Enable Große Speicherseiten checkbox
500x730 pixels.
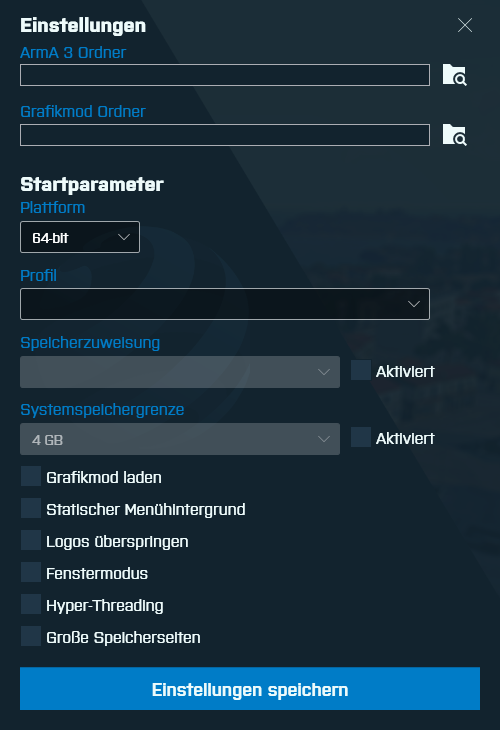tap(31, 636)
